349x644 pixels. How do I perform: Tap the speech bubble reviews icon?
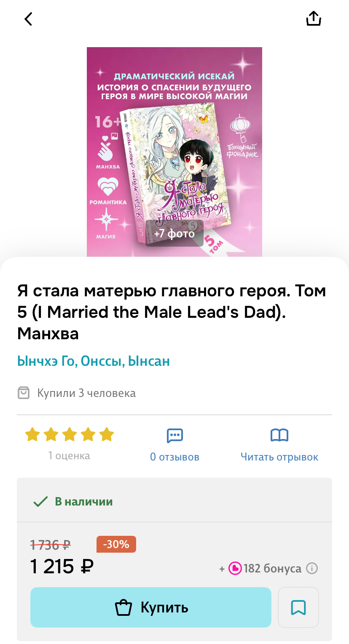pos(175,435)
